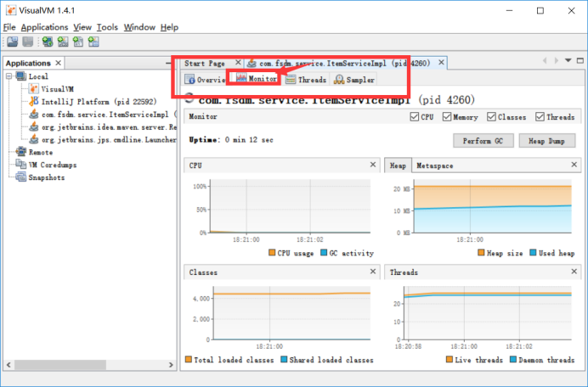Image resolution: width=588 pixels, height=387 pixels.
Task: Click the ItemServiceImpl Java icon in tree
Action: coord(34,114)
